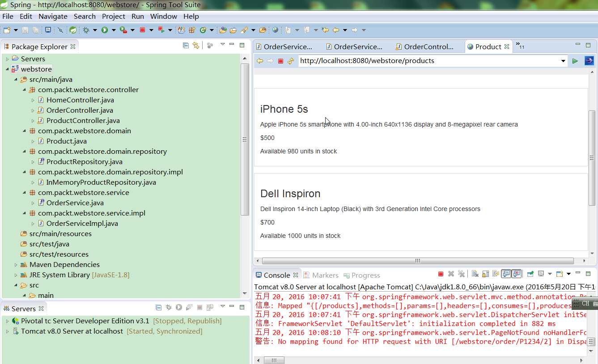Viewport: 598px width, 364px height.
Task: Click the Open Type folder icon
Action: 222,30
